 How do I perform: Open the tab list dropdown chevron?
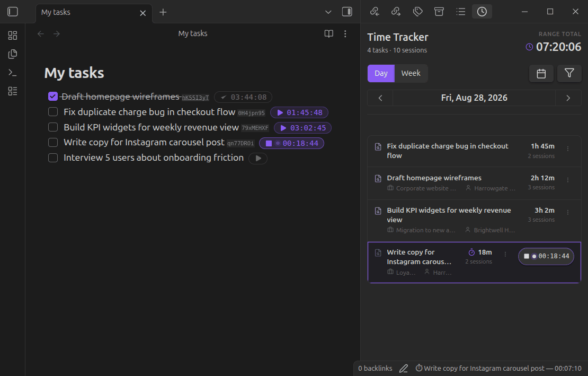click(x=328, y=12)
